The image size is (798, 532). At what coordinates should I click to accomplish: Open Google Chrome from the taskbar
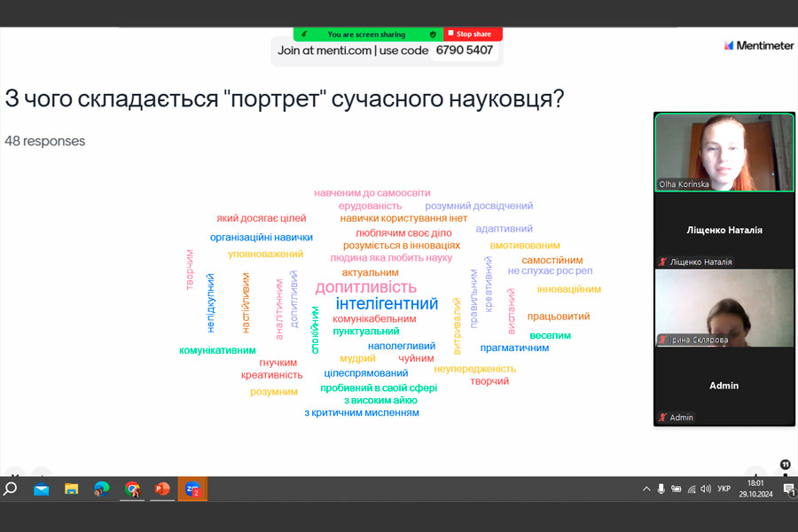coord(132,489)
